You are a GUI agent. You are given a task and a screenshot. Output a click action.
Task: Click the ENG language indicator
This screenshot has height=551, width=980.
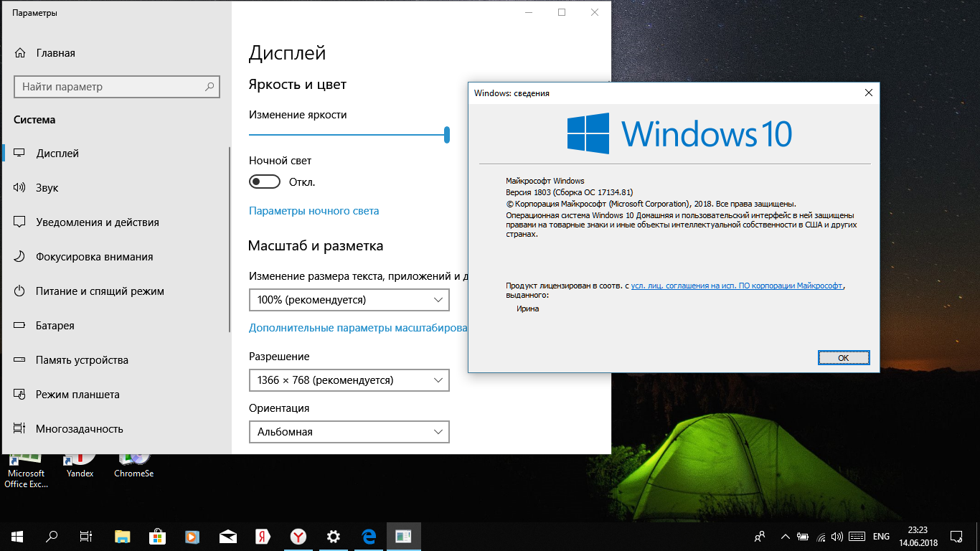pyautogui.click(x=881, y=537)
